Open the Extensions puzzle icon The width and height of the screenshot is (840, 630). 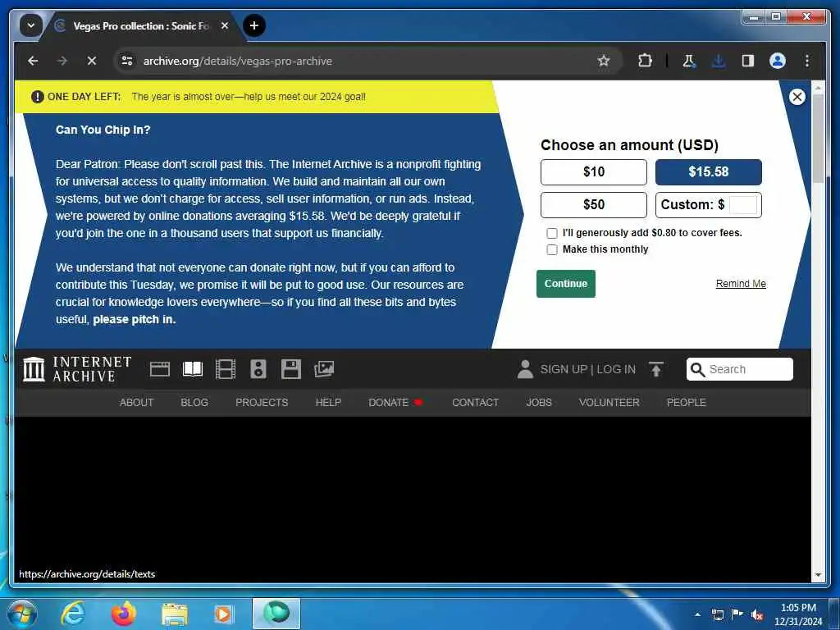[645, 61]
